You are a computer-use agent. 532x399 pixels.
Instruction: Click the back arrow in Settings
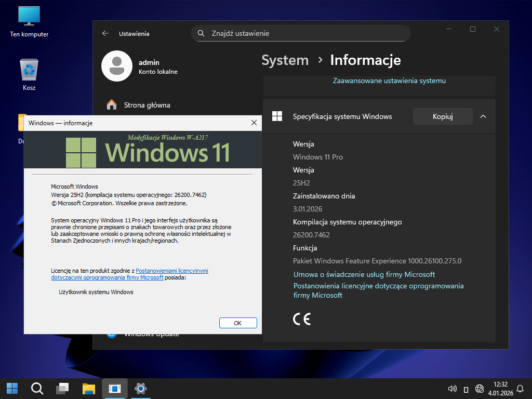tap(105, 33)
